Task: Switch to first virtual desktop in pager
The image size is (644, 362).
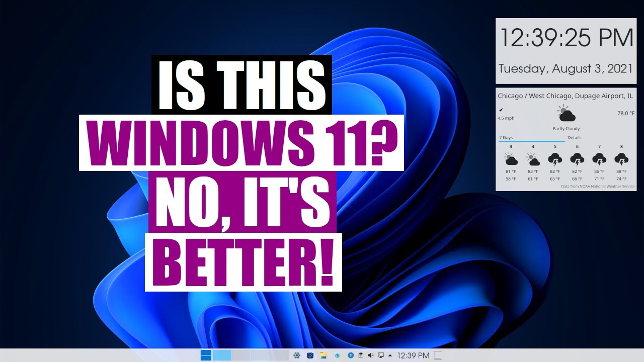Action: click(222, 355)
